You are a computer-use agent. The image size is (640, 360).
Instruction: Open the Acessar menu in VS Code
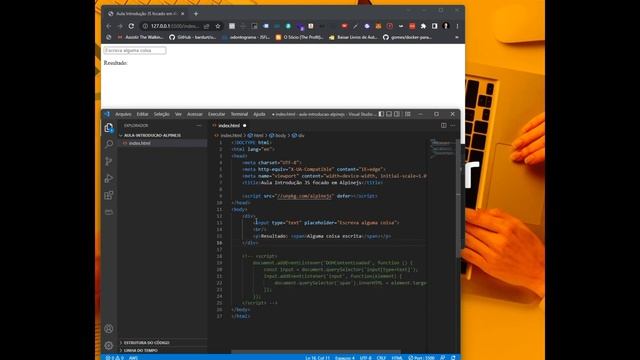[195, 114]
